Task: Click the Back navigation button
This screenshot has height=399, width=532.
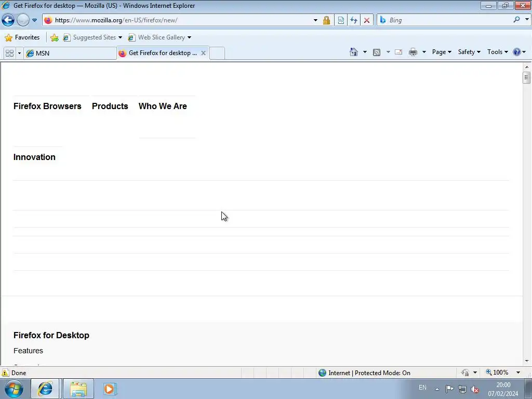Action: [8, 20]
